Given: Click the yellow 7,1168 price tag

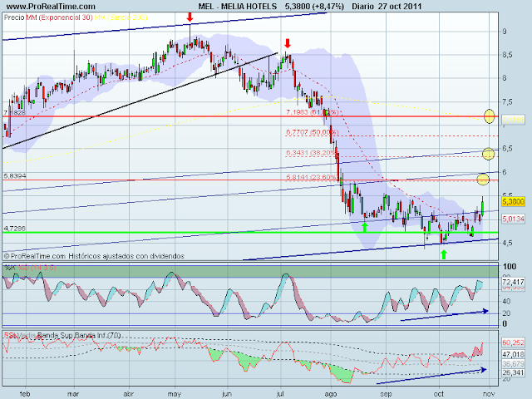Looking at the screenshot, I should pos(514,120).
